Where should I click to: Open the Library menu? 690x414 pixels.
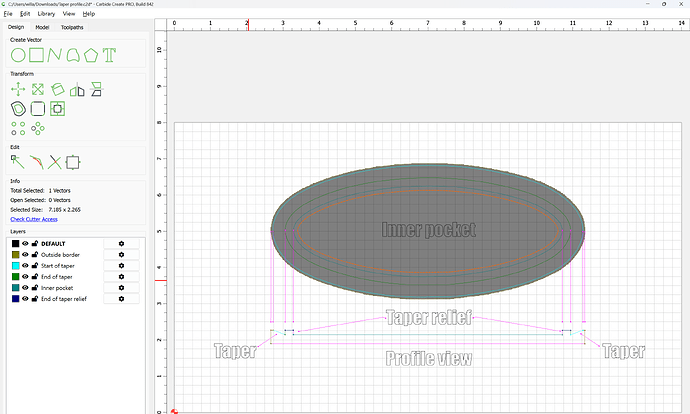[46, 14]
